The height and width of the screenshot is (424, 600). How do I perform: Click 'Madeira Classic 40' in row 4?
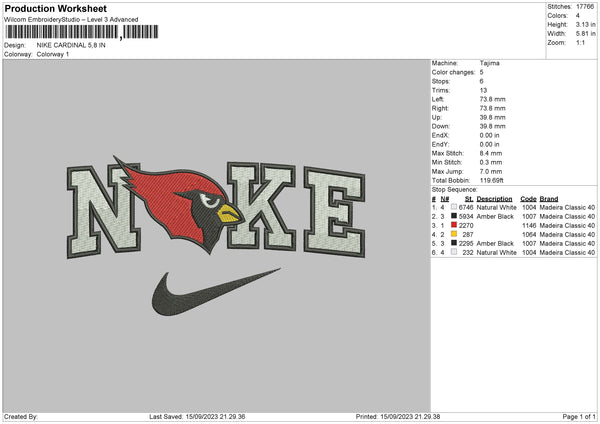tap(567, 235)
